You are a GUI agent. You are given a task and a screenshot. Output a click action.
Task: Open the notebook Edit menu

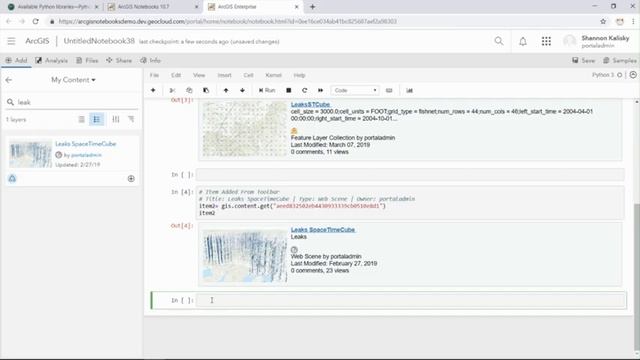coord(176,75)
